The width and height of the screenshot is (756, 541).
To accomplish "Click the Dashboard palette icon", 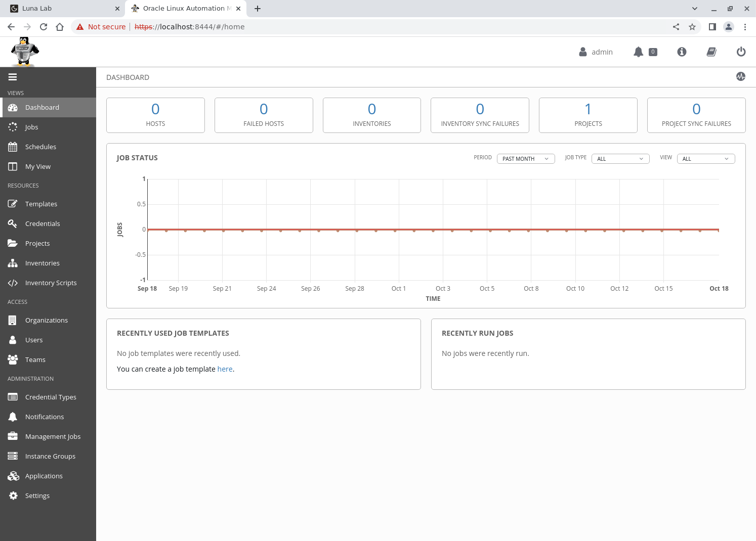I will point(13,107).
